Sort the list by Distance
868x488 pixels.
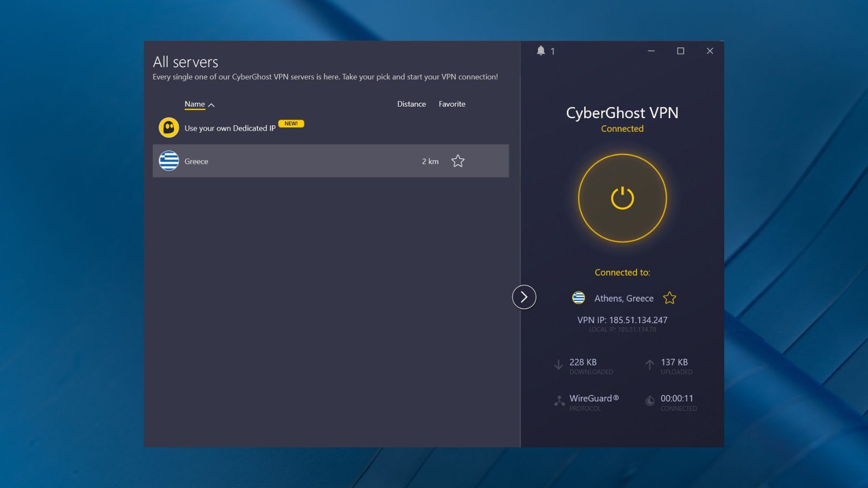click(x=411, y=104)
